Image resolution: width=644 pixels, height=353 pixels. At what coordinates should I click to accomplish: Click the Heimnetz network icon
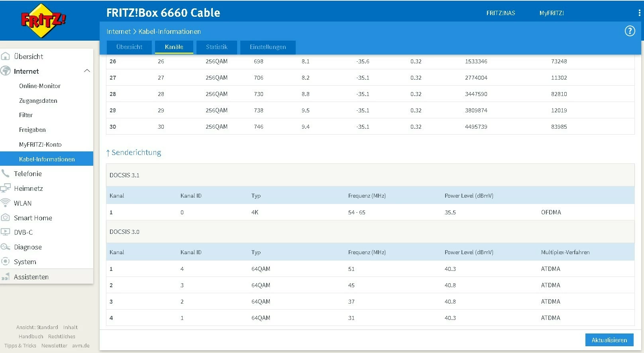6,188
